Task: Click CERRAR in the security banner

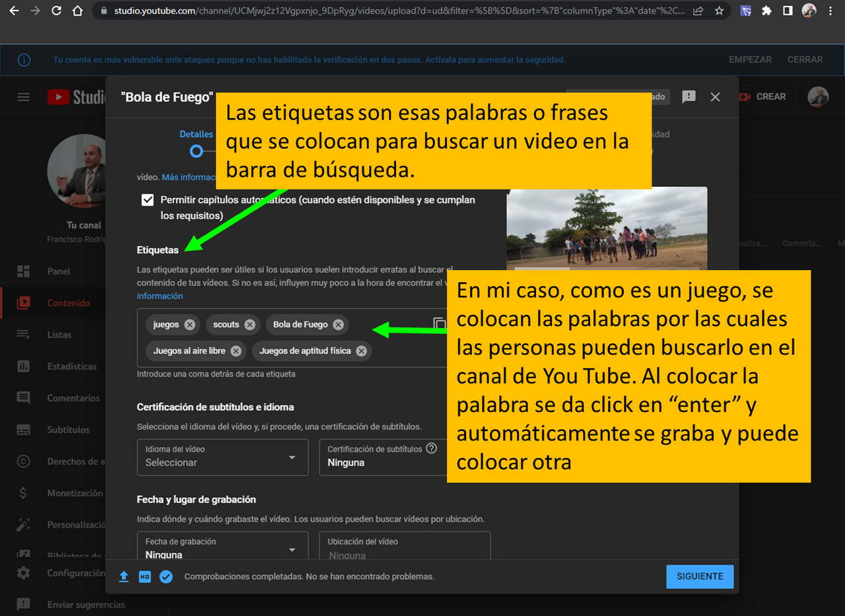Action: tap(805, 59)
